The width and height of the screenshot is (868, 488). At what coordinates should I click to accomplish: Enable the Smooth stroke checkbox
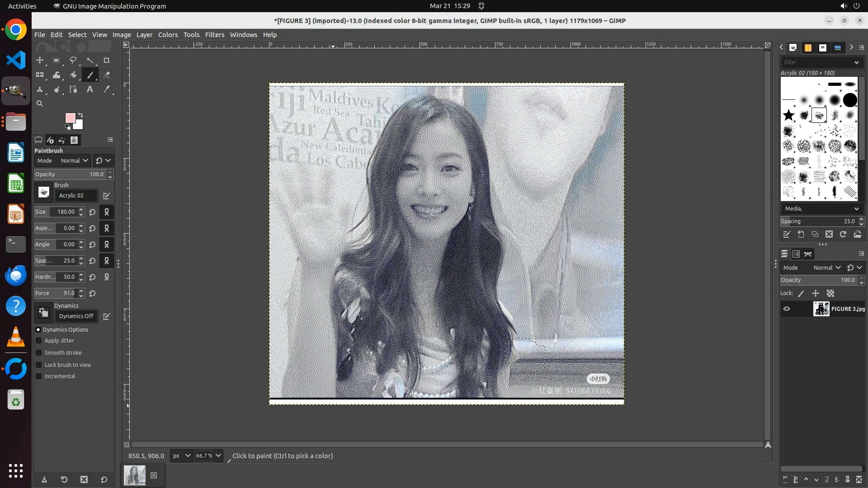[x=39, y=353]
